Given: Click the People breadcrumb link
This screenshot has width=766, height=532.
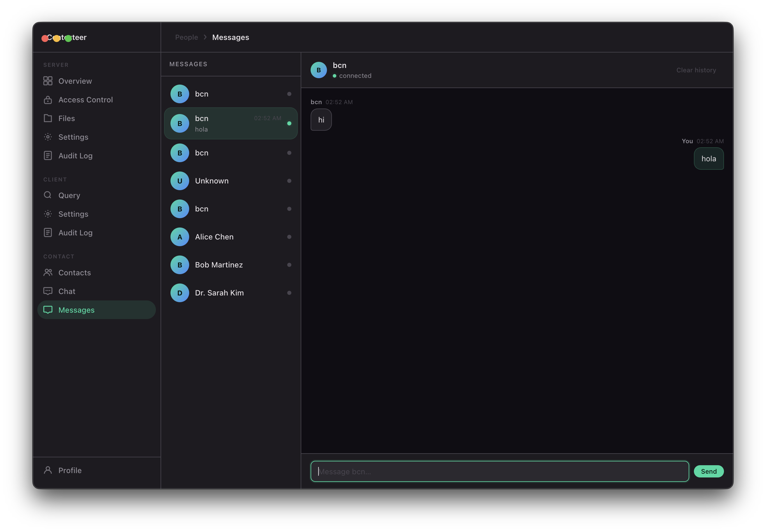Looking at the screenshot, I should 187,37.
